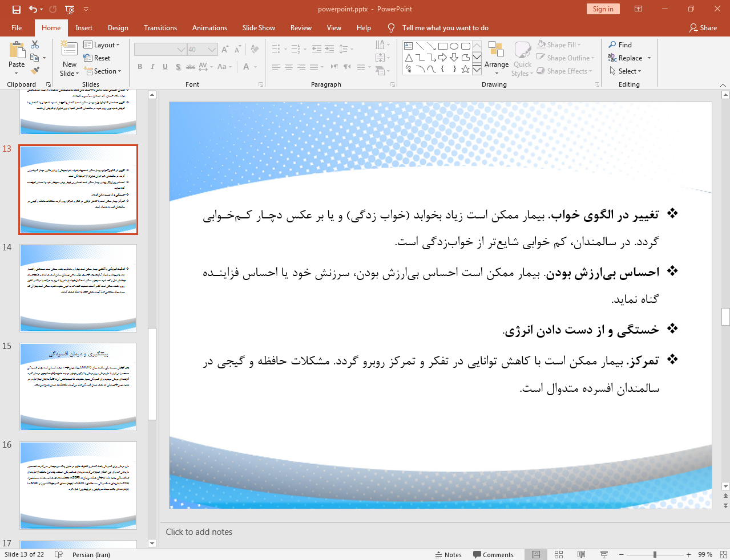
Task: Set right-to-left text direction
Action: (x=347, y=67)
